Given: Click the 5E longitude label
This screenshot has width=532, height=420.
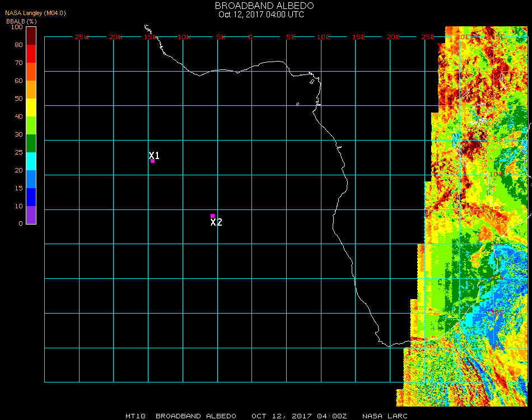Looking at the screenshot, I should click(x=291, y=37).
